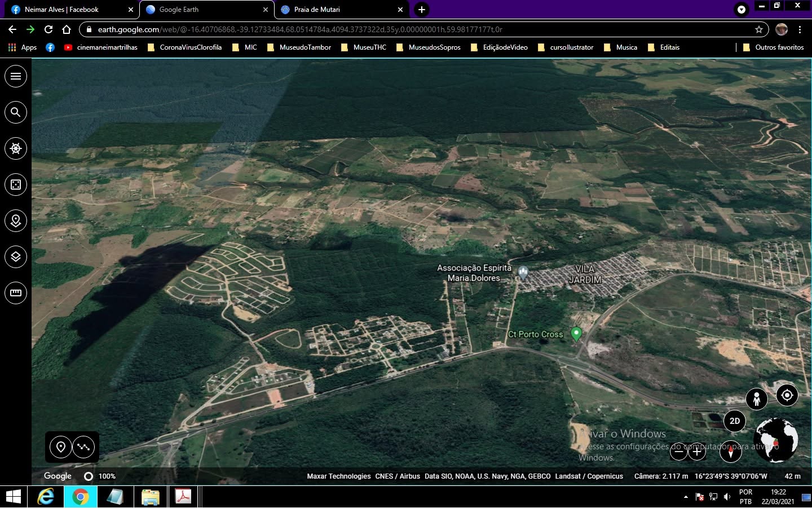Draw a line or shape tool
Viewport: 812px width, 508px height.
pos(84,447)
